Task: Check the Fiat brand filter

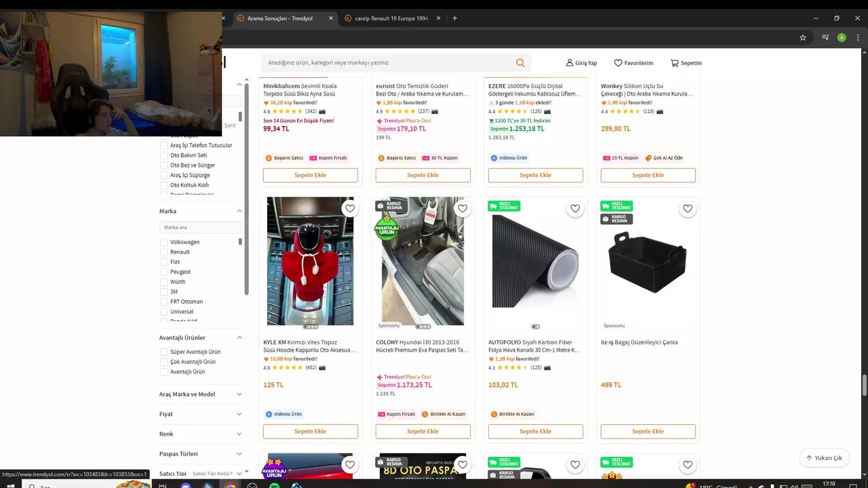Action: point(163,262)
